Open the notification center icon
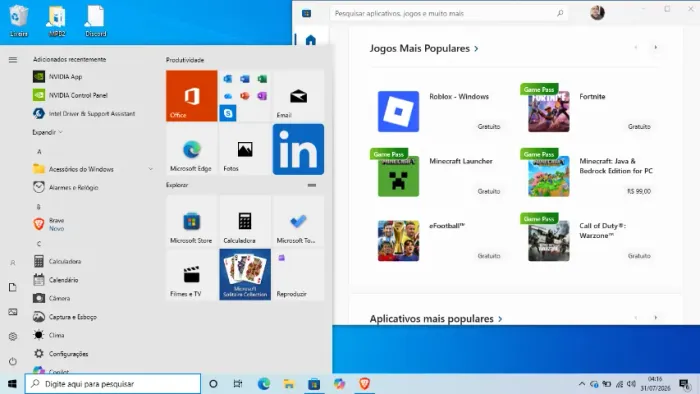700x394 pixels. 684,384
